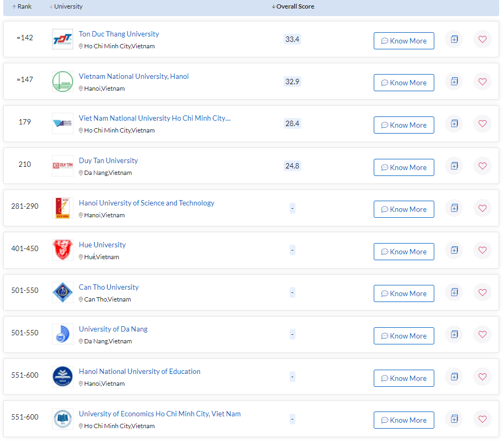This screenshot has width=504, height=441.
Task: Open the University of Da Nang link
Action: [x=113, y=329]
